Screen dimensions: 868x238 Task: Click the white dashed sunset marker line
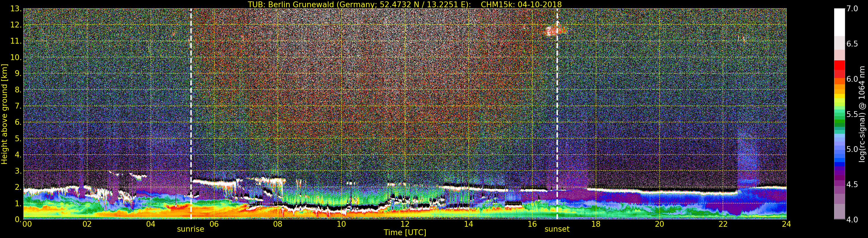tap(557, 114)
